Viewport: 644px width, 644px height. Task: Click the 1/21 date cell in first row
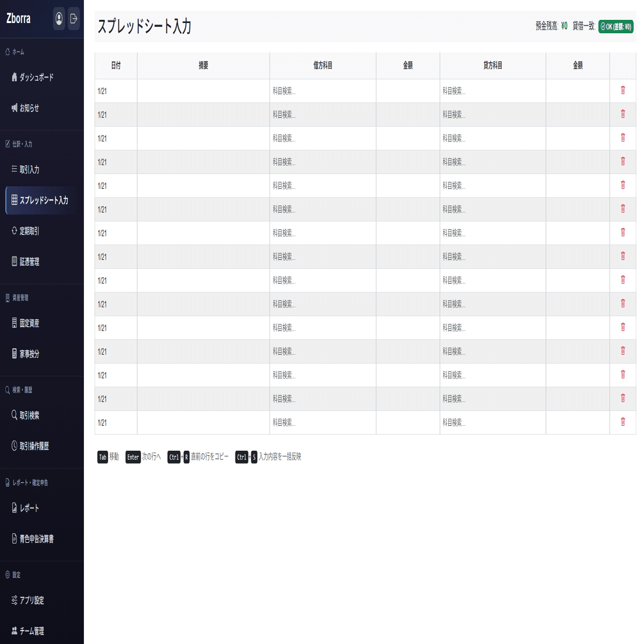pos(116,91)
